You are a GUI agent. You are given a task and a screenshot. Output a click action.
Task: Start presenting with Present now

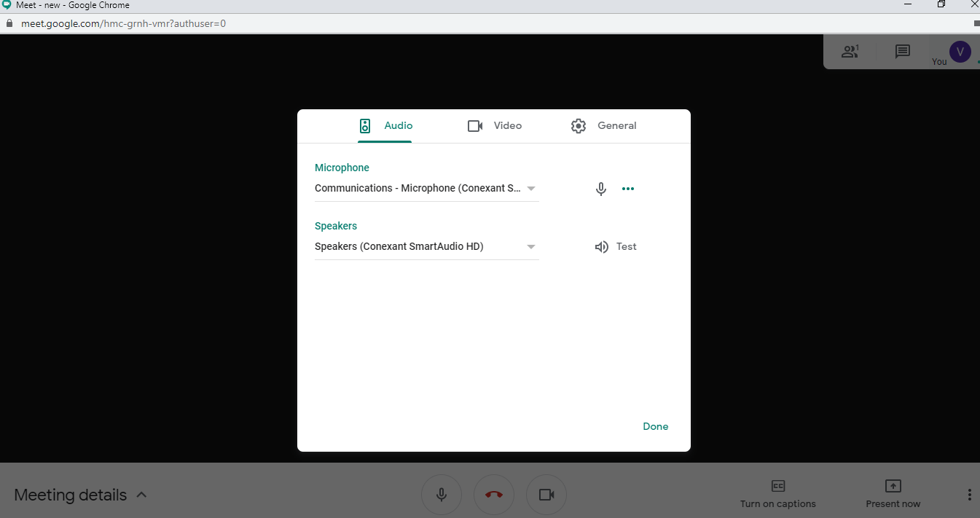pos(893,494)
